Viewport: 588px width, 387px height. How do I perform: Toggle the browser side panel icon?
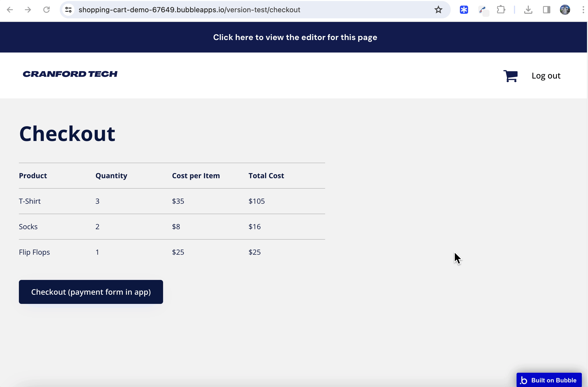pyautogui.click(x=546, y=10)
